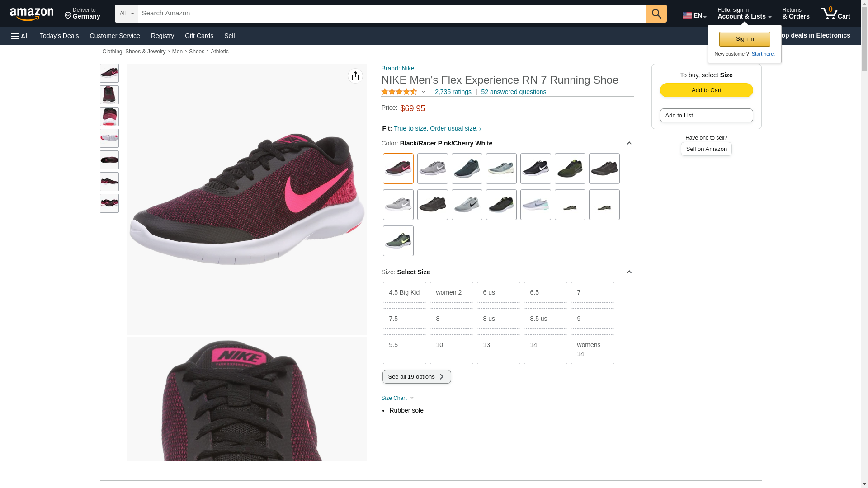
Task: Open Gift Cards nav item
Action: 199,36
